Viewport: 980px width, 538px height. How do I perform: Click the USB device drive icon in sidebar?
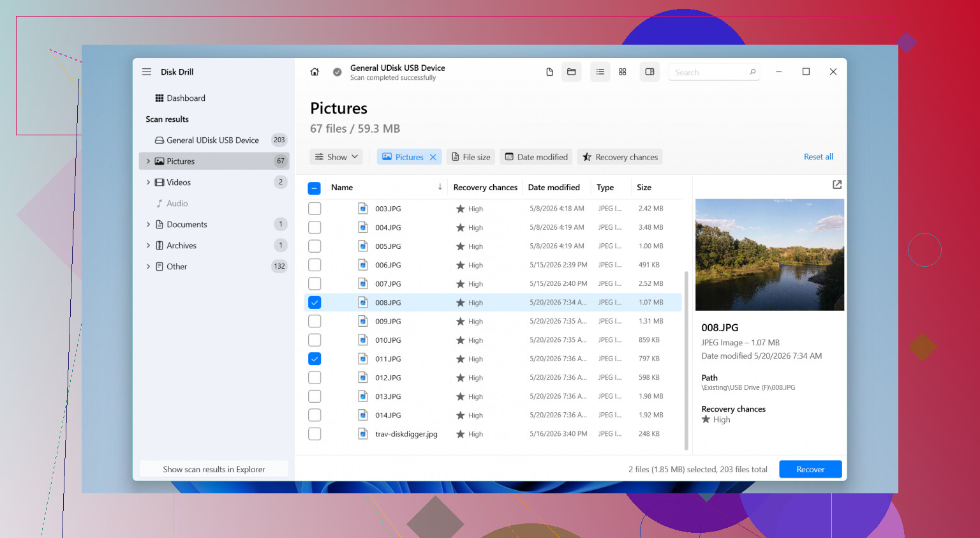coord(160,140)
